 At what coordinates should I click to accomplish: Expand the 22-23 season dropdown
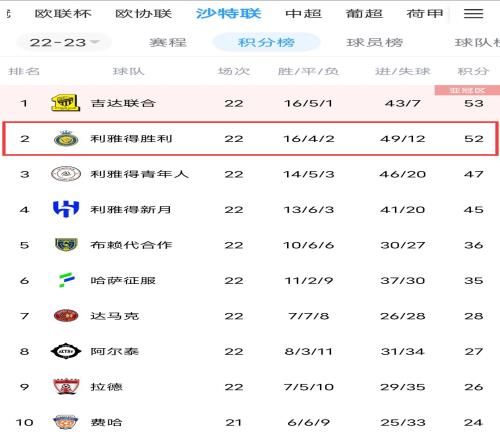click(64, 42)
